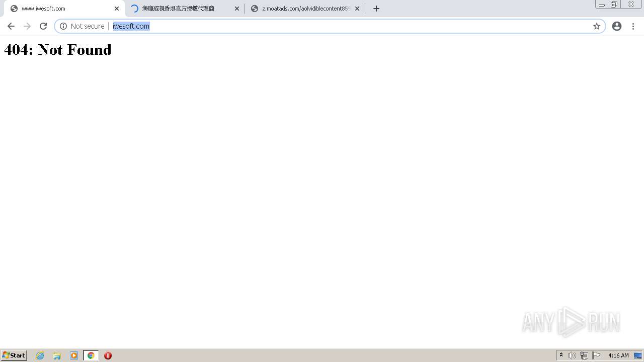The image size is (644, 362).
Task: Open Windows Explorer folder icon in taskbar
Action: coord(57,355)
